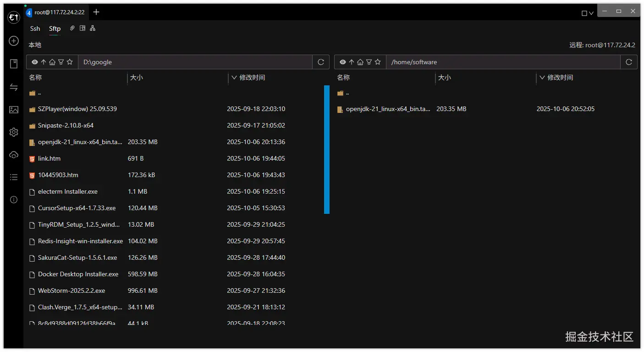This screenshot has width=644, height=352.
Task: Sort remote files by 大小 column
Action: 445,78
